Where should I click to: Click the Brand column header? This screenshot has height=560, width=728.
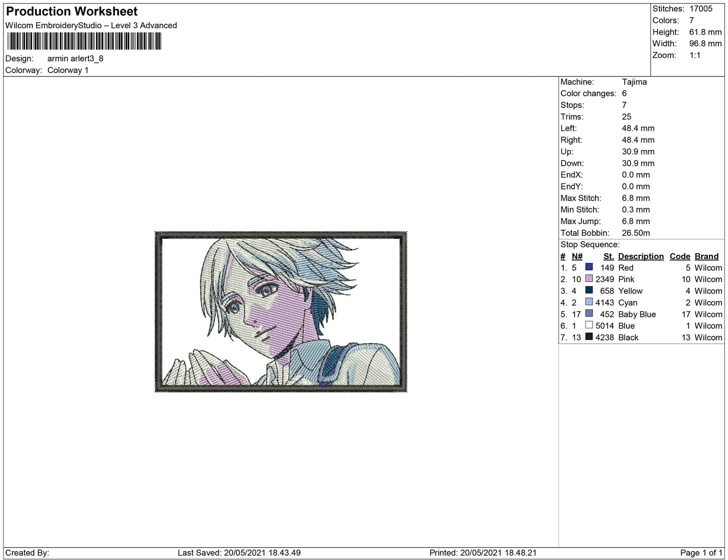(706, 256)
